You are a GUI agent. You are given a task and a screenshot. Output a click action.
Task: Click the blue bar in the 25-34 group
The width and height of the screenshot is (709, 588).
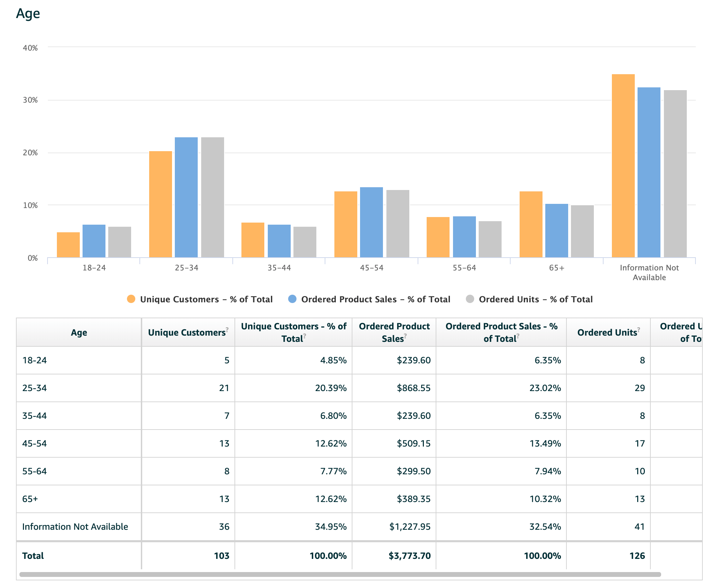click(186, 197)
